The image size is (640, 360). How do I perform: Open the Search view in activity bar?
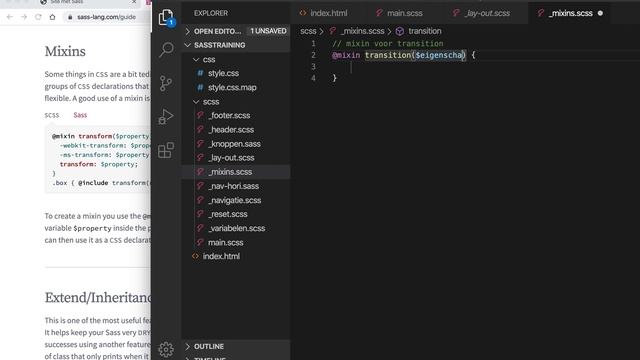[x=166, y=49]
